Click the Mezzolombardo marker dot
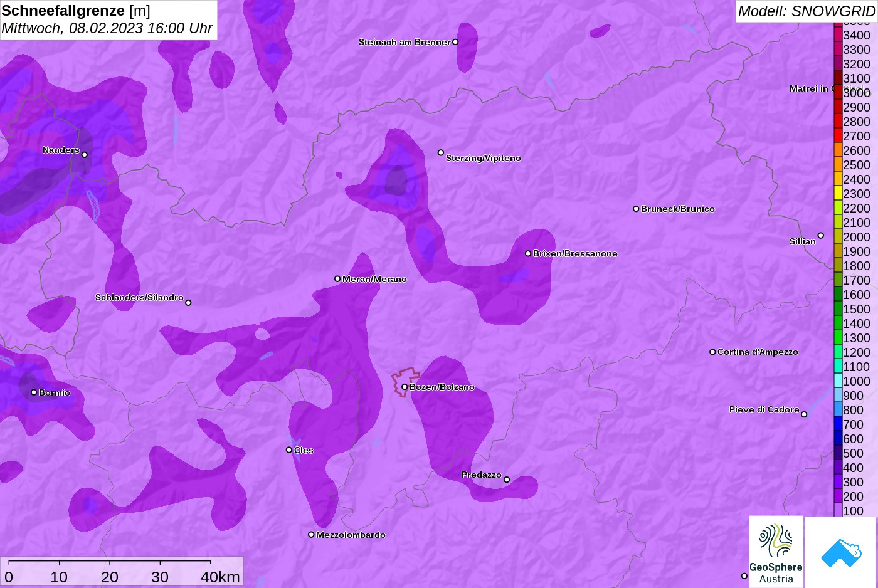Image resolution: width=878 pixels, height=588 pixels. [x=311, y=535]
